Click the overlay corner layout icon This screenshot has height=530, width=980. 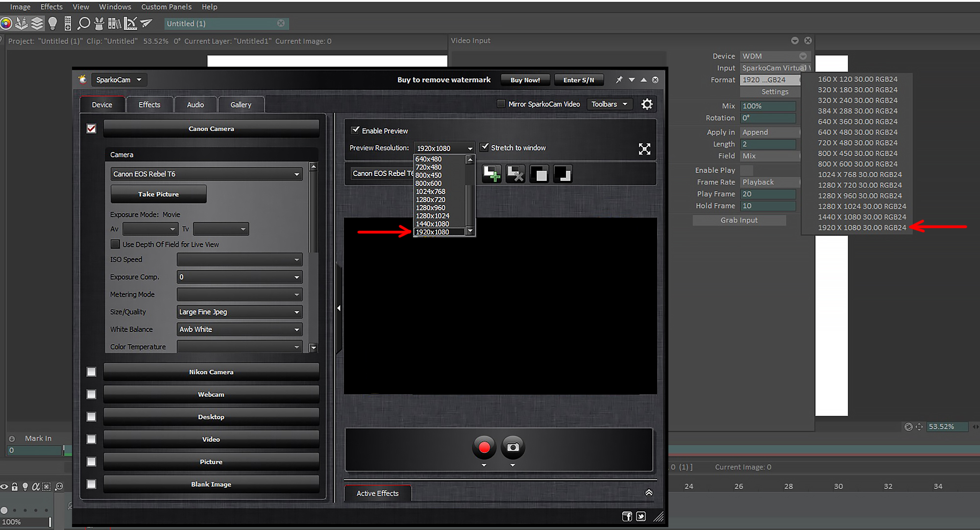(x=563, y=174)
